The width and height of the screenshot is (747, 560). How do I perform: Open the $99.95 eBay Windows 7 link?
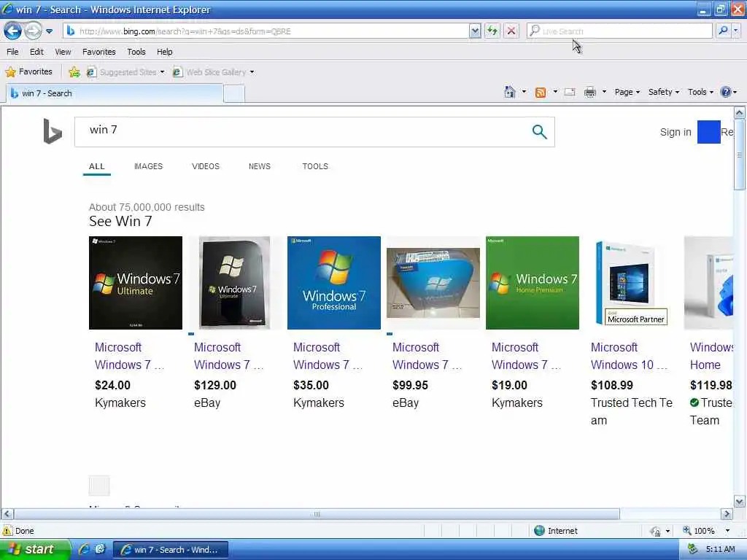coord(427,356)
